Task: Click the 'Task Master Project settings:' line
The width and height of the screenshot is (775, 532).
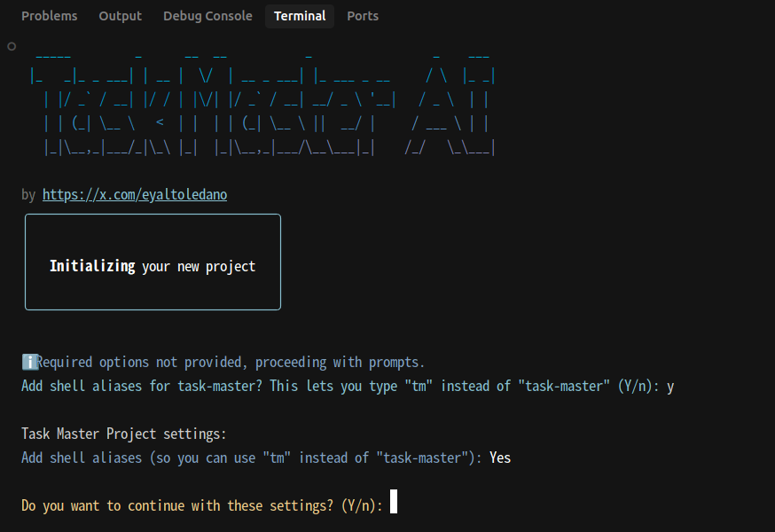Action: pos(123,434)
